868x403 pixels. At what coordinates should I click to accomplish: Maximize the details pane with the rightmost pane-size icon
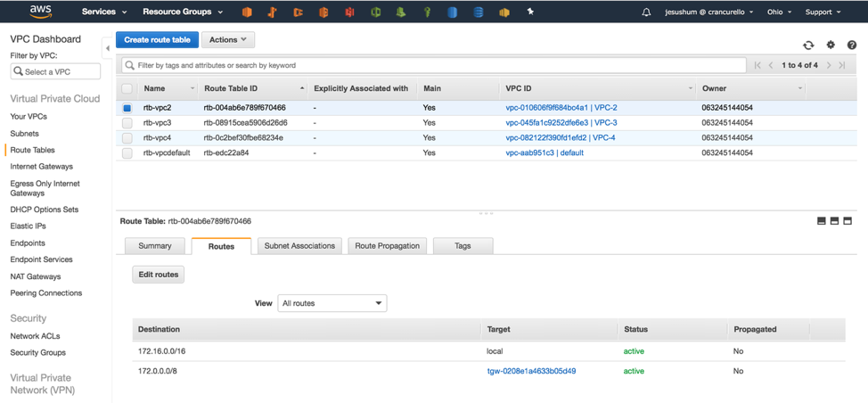[x=847, y=221]
